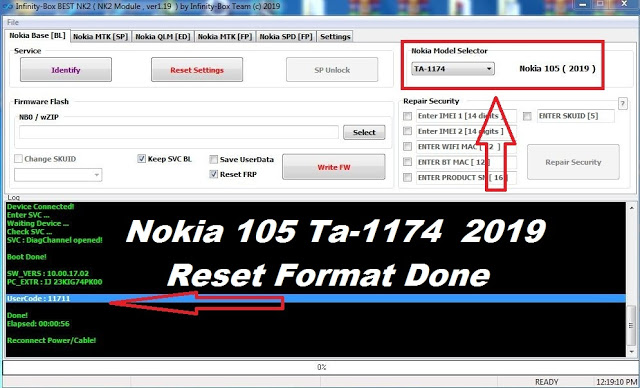This screenshot has height=388, width=640.
Task: Click the Device Connected! log line
Action: coord(40,206)
